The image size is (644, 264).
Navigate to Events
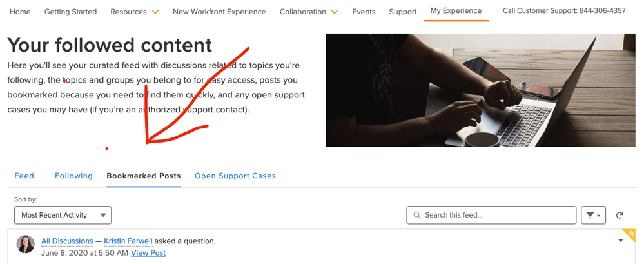coord(364,12)
